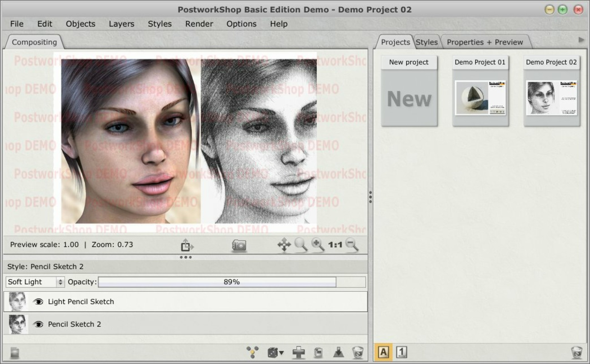Open the Styles menu
The width and height of the screenshot is (590, 364).
point(160,24)
